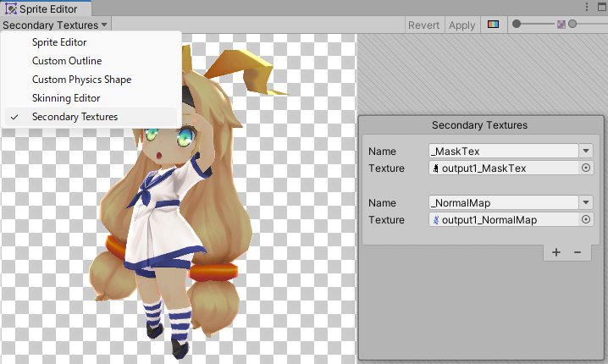Click the Secondary Textures panel title
The height and width of the screenshot is (364, 608).
click(479, 125)
